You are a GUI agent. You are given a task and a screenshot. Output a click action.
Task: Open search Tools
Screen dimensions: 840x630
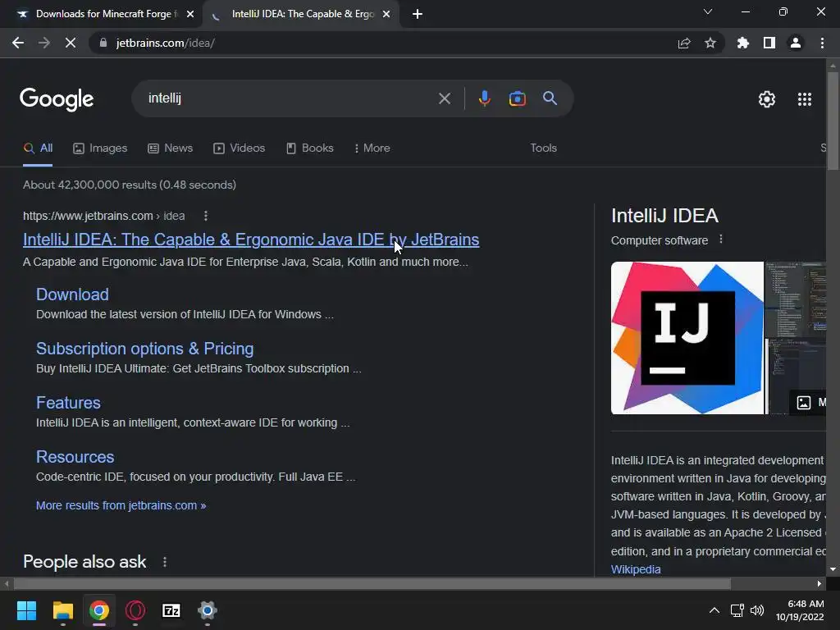tap(543, 148)
